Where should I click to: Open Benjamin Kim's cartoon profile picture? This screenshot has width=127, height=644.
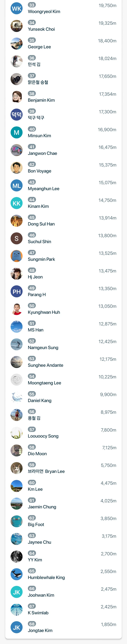pos(16,97)
